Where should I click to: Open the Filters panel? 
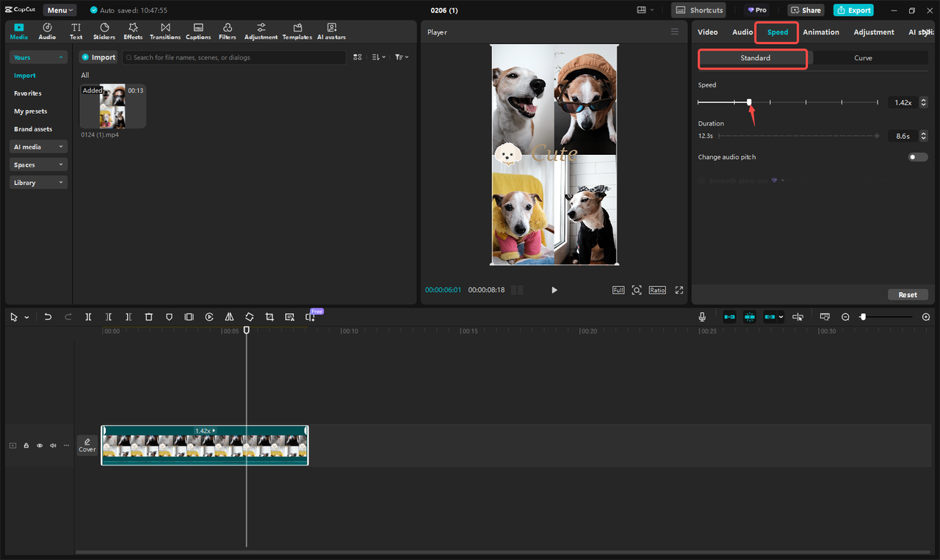click(x=227, y=30)
